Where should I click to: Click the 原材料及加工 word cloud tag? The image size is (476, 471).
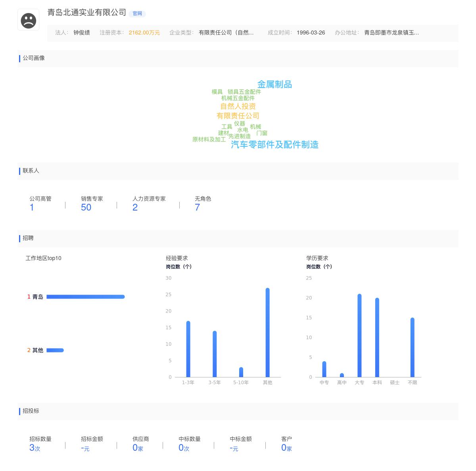pyautogui.click(x=209, y=140)
